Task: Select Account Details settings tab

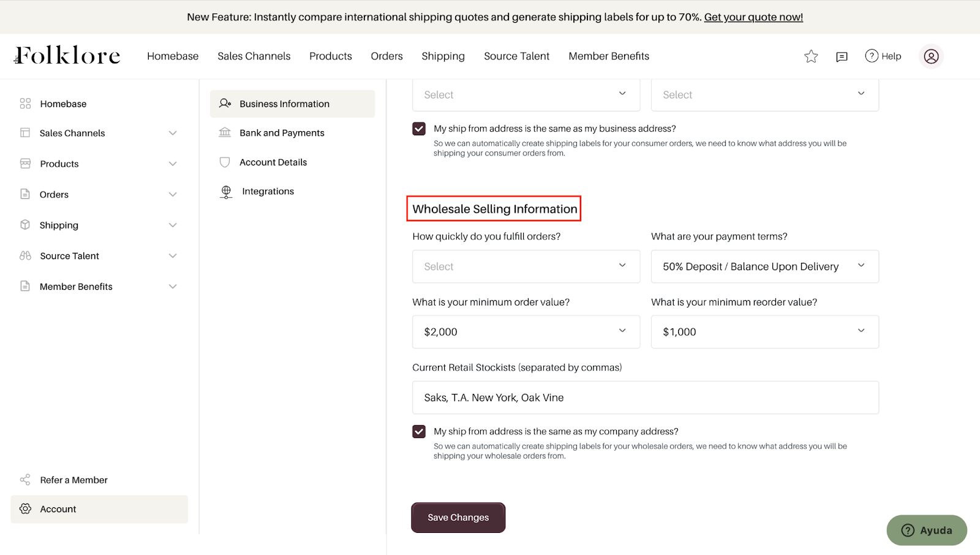Action: [273, 162]
